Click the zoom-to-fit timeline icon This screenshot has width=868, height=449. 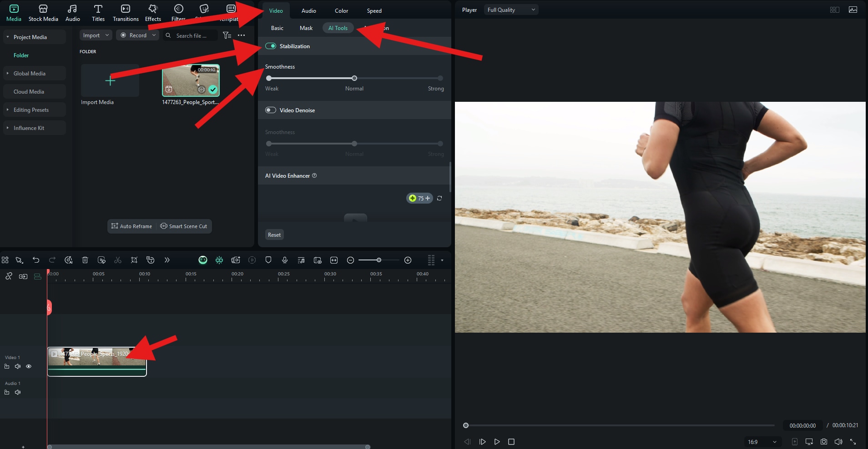pyautogui.click(x=334, y=260)
